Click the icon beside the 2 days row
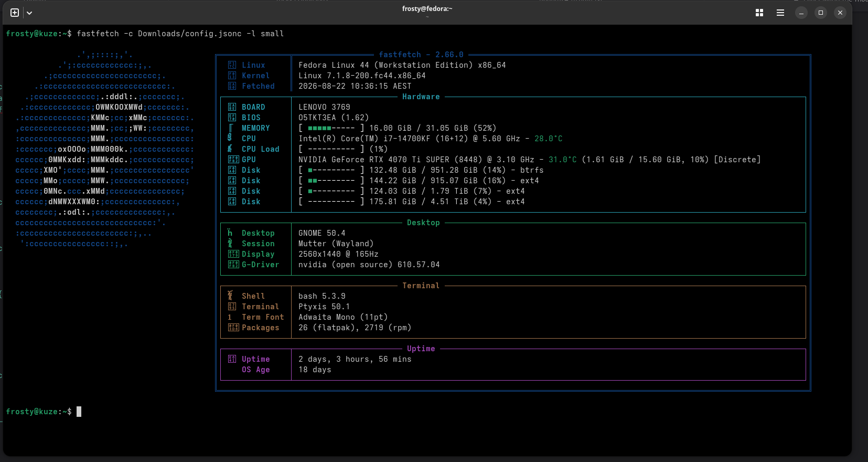Image resolution: width=868 pixels, height=462 pixels. coord(232,359)
